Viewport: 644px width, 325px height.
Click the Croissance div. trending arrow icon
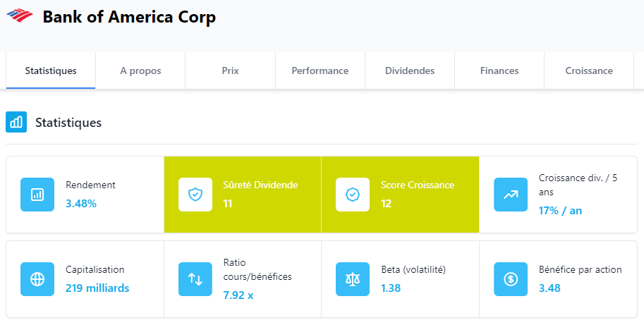[x=511, y=195]
